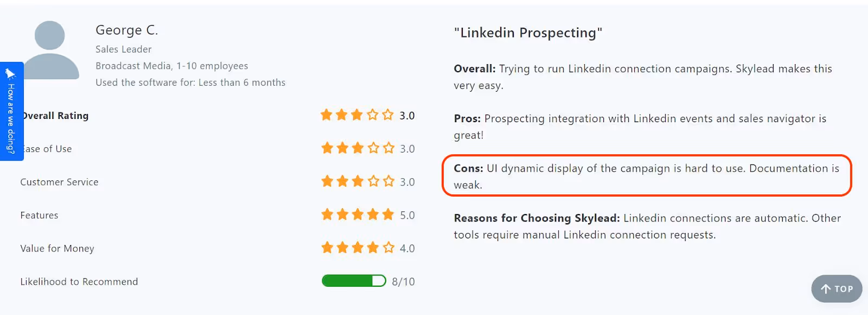Select the fourth star of Overall Rating
Screen dimensions: 868x315
pos(373,115)
